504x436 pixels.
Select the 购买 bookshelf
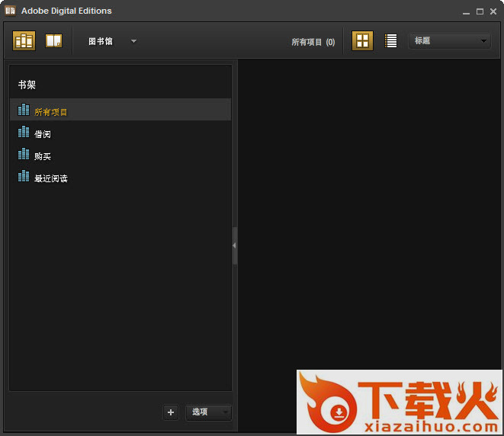[x=120, y=155]
